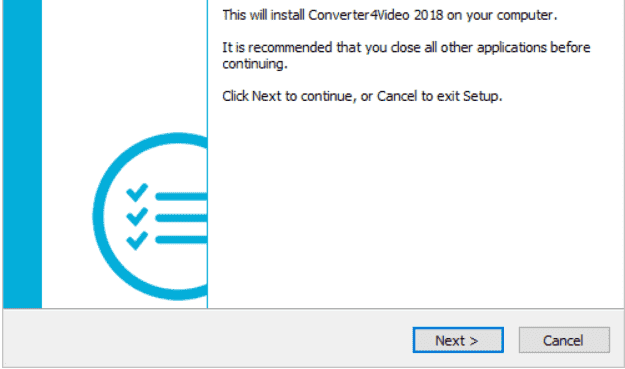Click the Next > button
This screenshot has height=369, width=625.
(458, 340)
